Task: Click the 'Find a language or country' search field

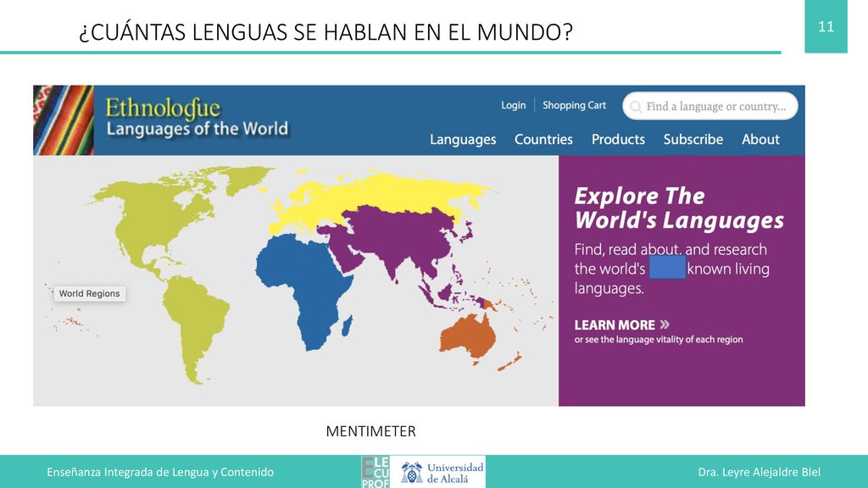Action: (710, 106)
